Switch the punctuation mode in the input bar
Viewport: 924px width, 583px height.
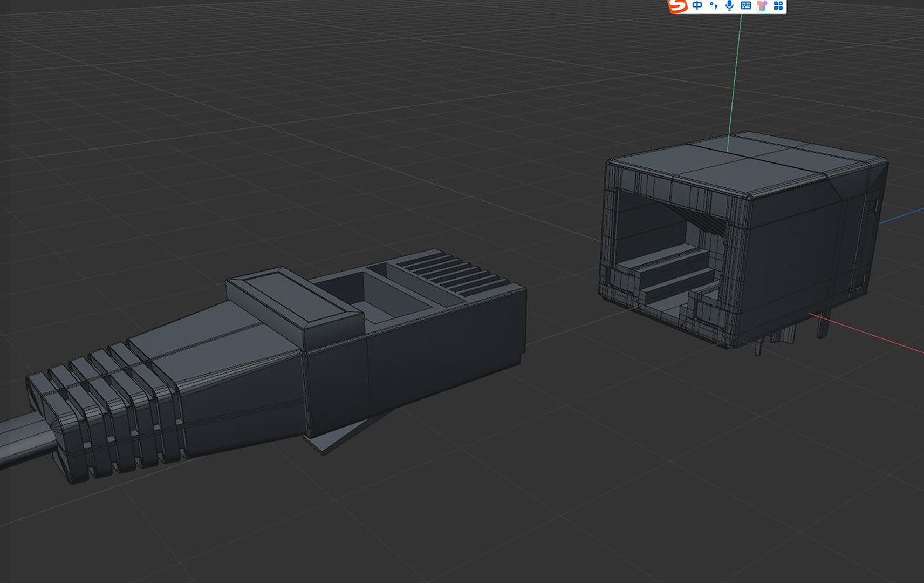tap(714, 5)
